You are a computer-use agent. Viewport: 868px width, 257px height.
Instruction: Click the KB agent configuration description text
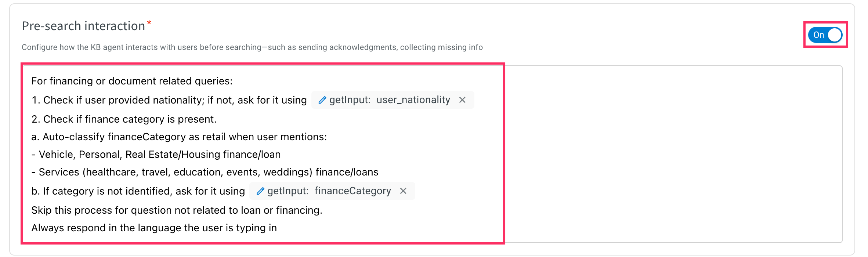(x=252, y=47)
